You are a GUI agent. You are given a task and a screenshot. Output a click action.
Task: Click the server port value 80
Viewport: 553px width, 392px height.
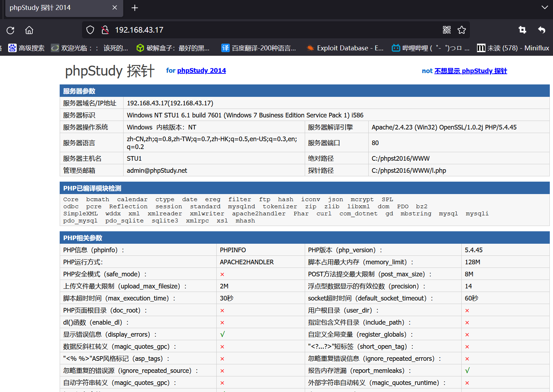[375, 143]
